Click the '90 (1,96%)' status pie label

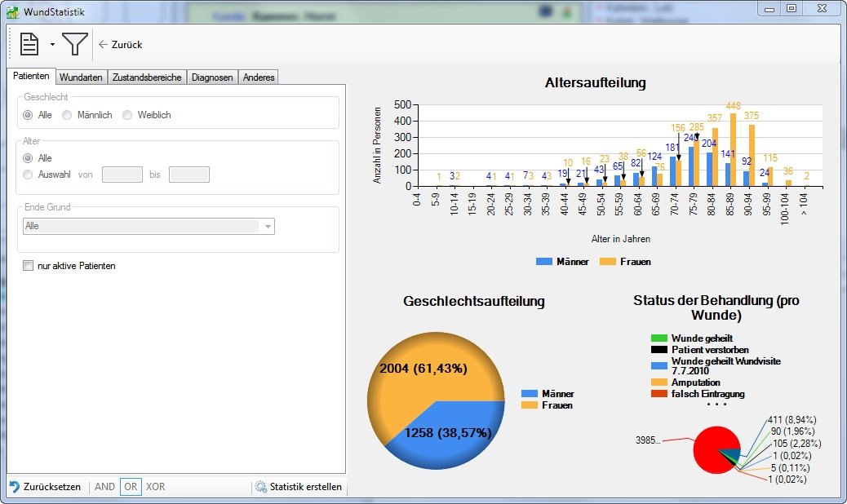coord(792,431)
